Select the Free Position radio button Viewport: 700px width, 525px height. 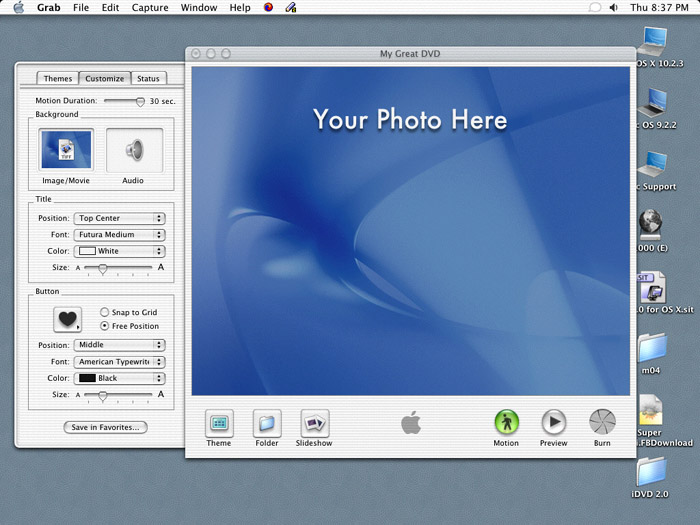tap(105, 326)
